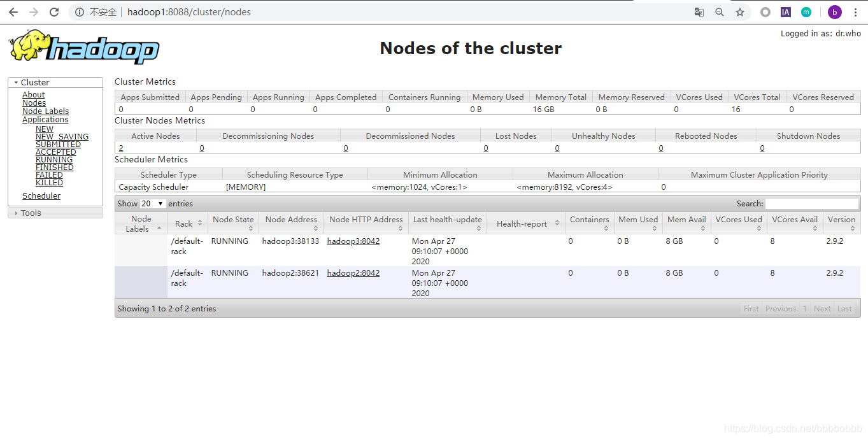Open the Node Labels sidebar link

point(46,111)
